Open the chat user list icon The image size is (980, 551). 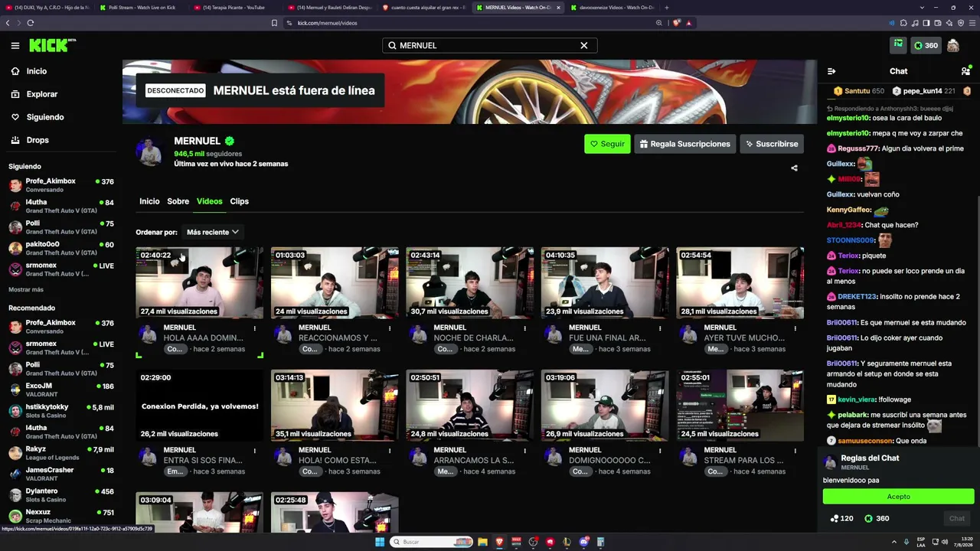965,71
